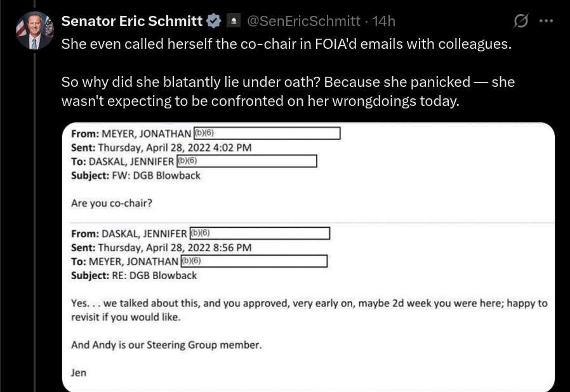The height and width of the screenshot is (392, 570).
Task: Open the @SenEricSchmitt handle link
Action: pos(304,21)
